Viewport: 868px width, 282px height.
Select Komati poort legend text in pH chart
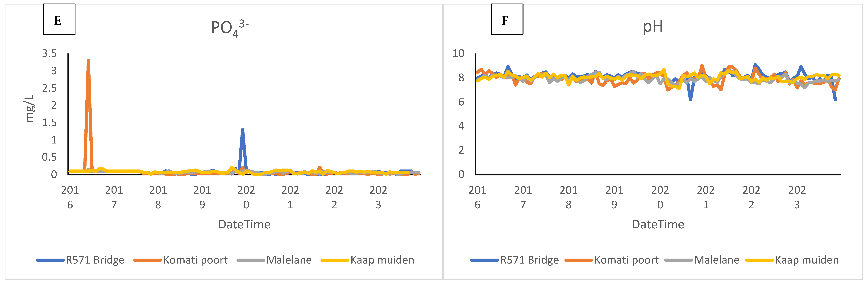coord(626,260)
